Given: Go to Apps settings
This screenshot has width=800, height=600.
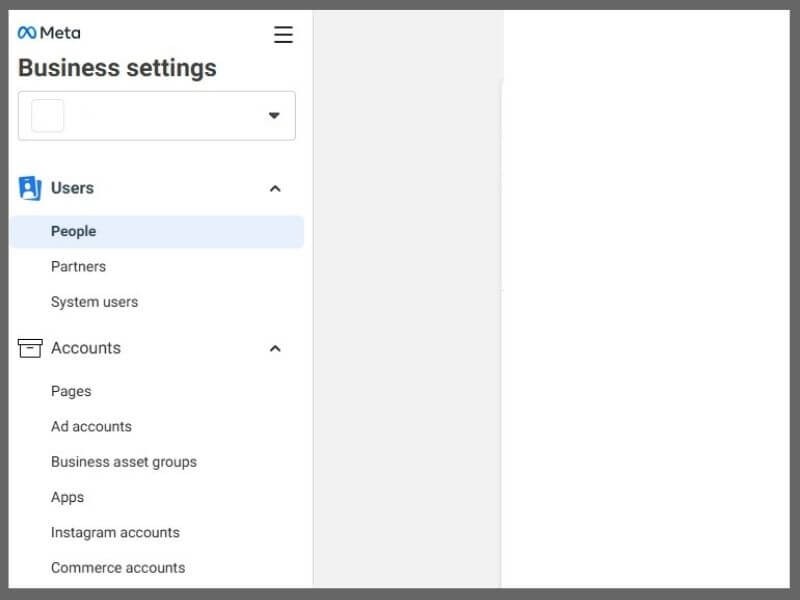Looking at the screenshot, I should (x=67, y=497).
